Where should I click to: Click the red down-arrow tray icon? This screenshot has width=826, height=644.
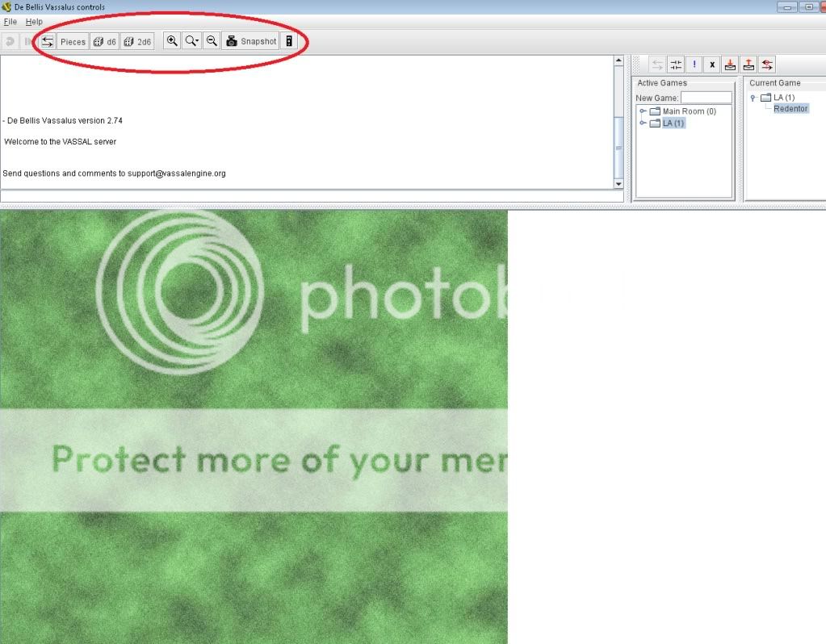(x=730, y=65)
